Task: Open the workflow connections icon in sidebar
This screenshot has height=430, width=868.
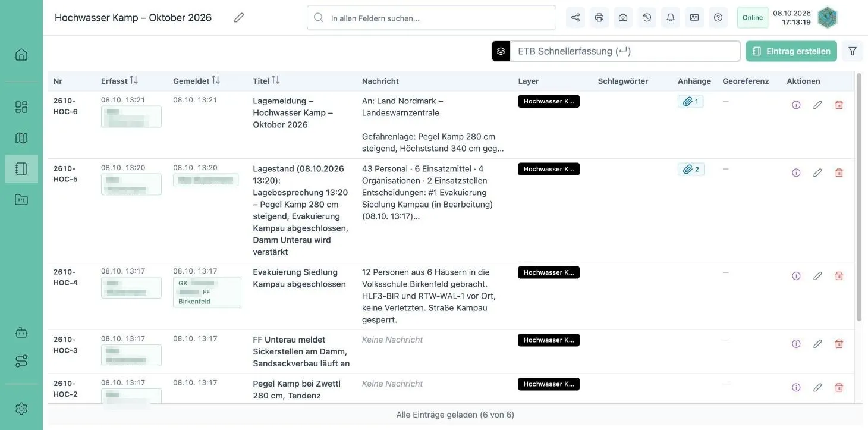Action: click(x=21, y=361)
